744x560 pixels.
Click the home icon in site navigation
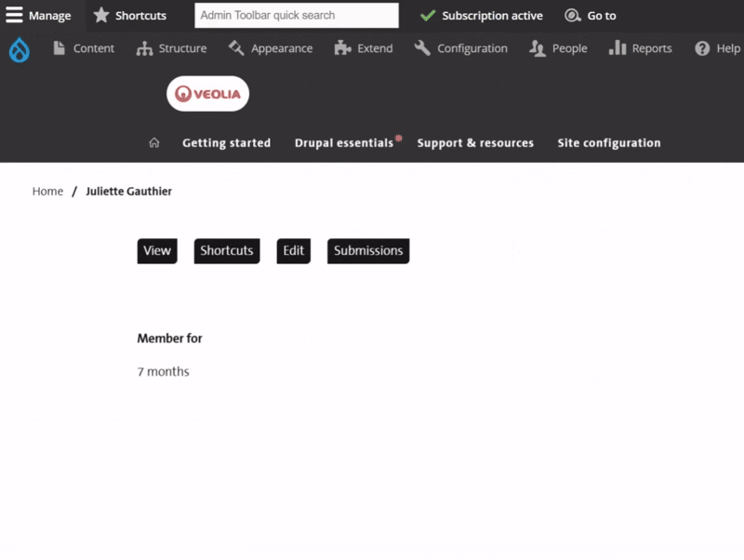coord(154,142)
